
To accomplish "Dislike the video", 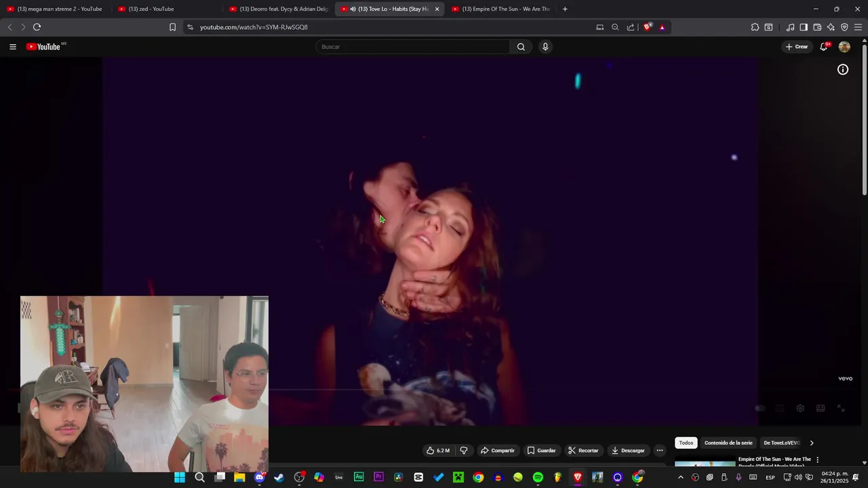I will [464, 451].
